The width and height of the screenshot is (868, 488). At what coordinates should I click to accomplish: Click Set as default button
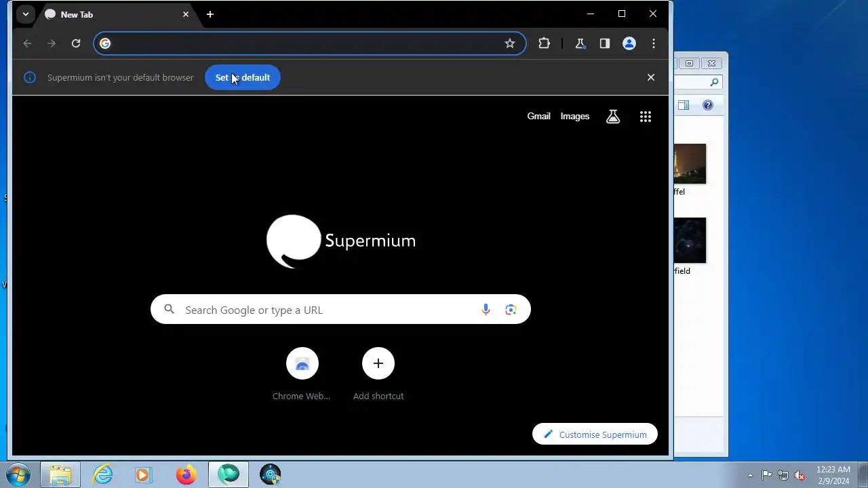[243, 77]
